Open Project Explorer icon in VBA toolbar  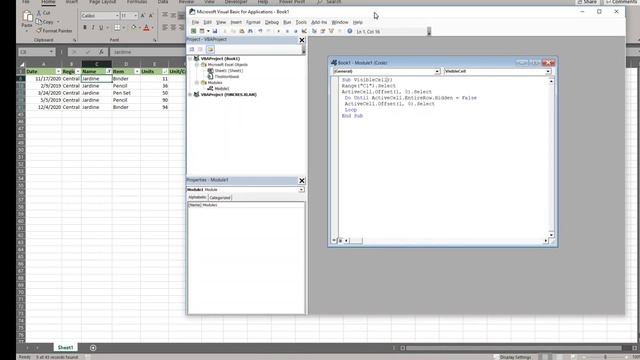(x=314, y=31)
